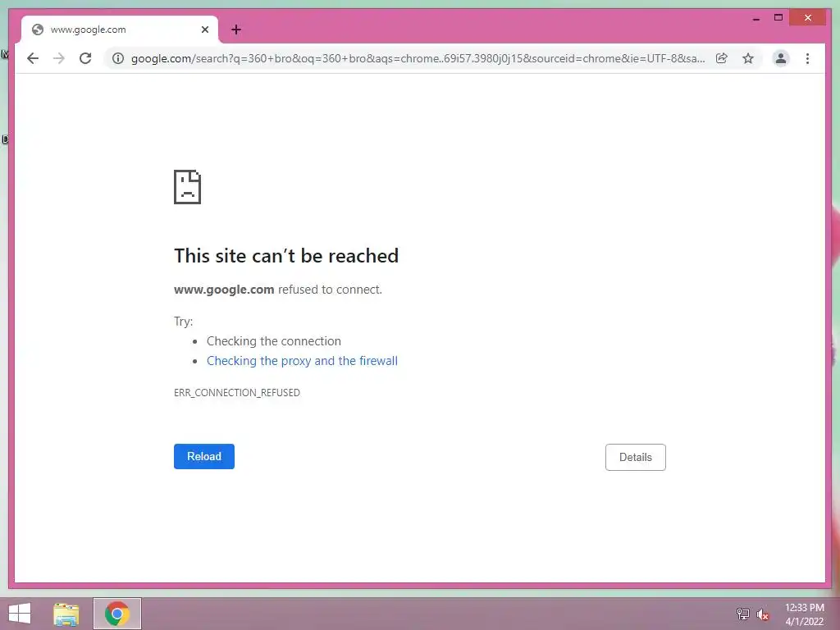Click the forward navigation arrow

pyautogui.click(x=59, y=58)
